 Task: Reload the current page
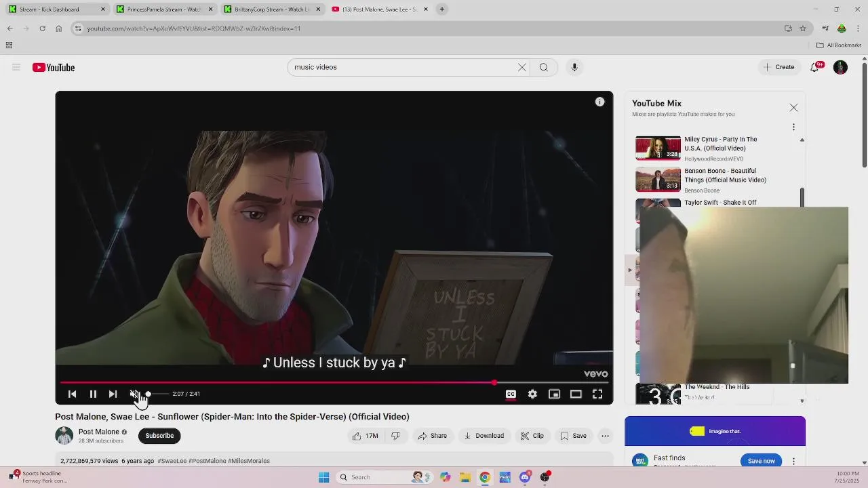pyautogui.click(x=42, y=28)
